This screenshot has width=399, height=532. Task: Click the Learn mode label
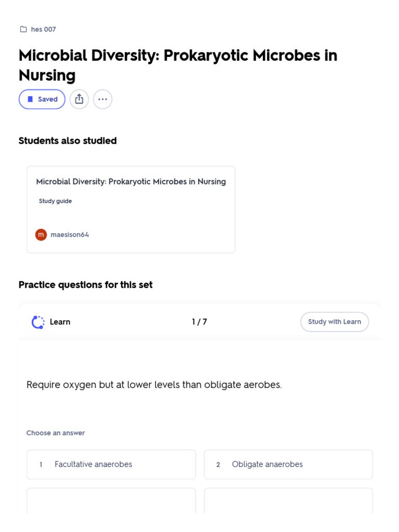[x=60, y=322]
